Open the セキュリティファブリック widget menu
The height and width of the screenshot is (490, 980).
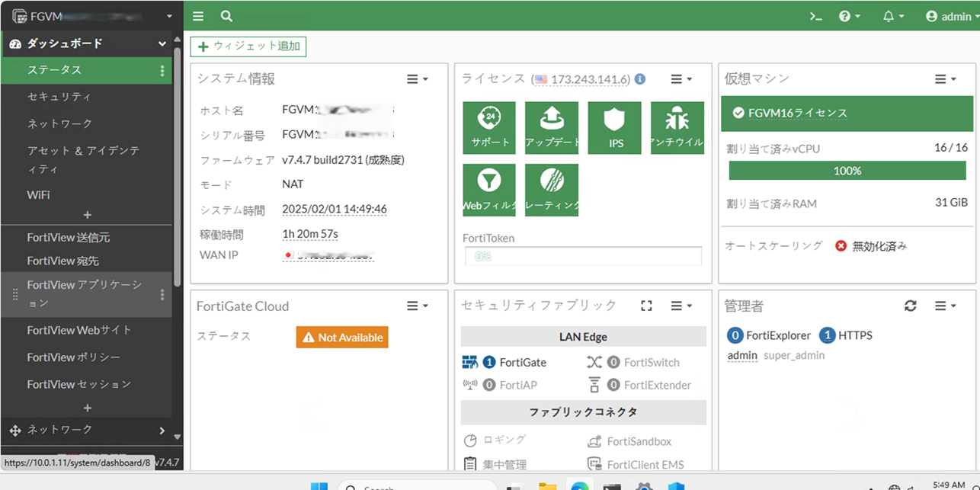pyautogui.click(x=681, y=306)
